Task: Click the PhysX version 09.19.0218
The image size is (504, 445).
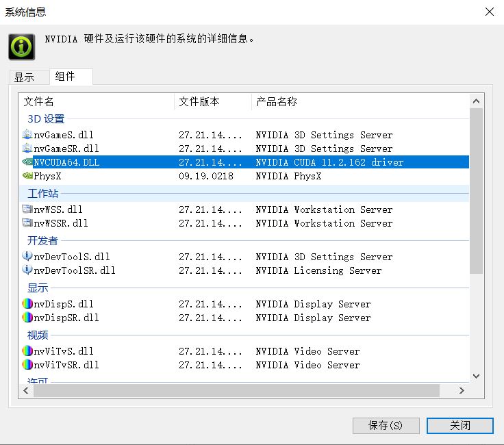Action: pyautogui.click(x=206, y=176)
